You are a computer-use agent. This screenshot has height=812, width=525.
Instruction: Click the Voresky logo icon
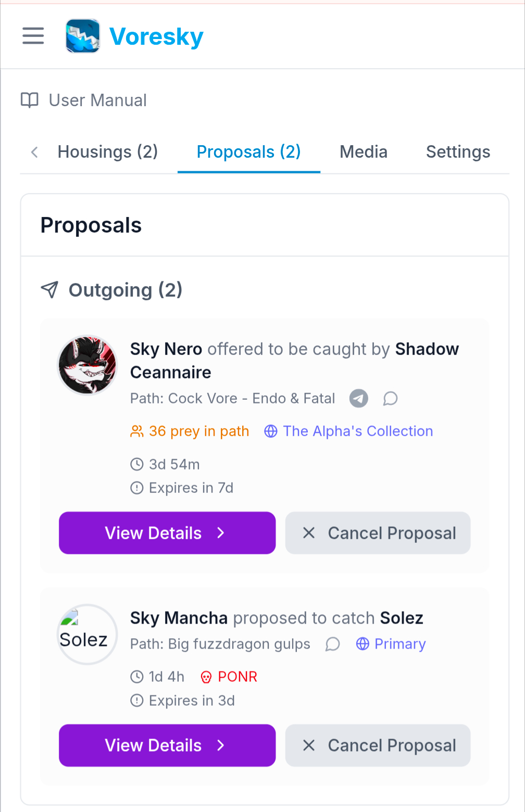[x=82, y=36]
